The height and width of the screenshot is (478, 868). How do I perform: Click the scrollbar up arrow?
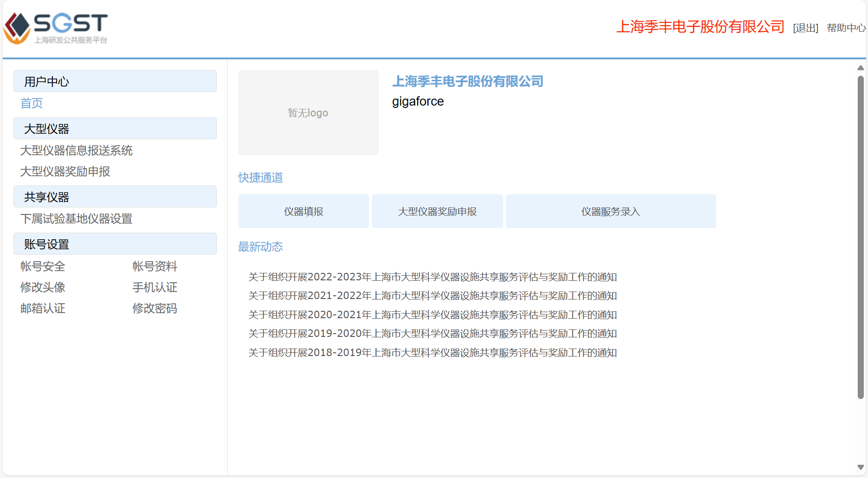(x=861, y=68)
